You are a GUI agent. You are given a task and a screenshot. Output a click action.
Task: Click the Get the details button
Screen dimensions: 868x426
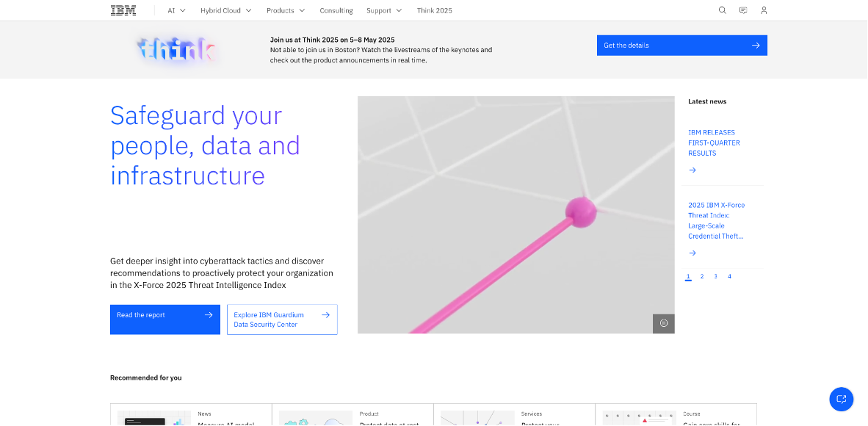[x=681, y=46]
